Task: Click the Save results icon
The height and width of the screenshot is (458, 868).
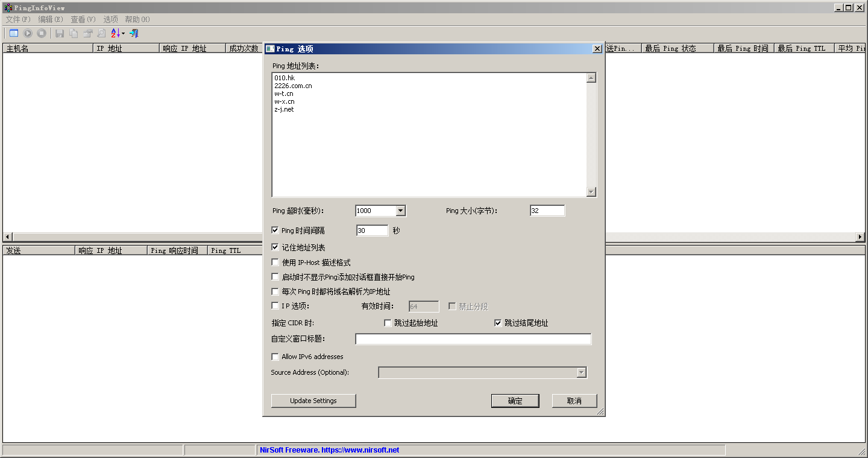Action: [x=59, y=33]
